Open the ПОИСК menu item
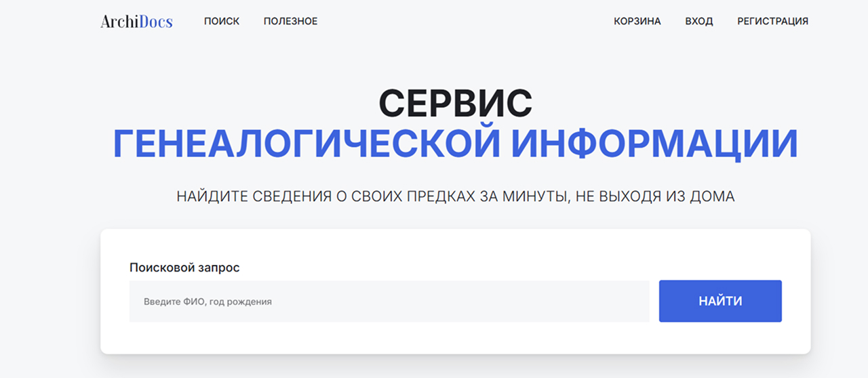This screenshot has width=868, height=378. tap(221, 21)
